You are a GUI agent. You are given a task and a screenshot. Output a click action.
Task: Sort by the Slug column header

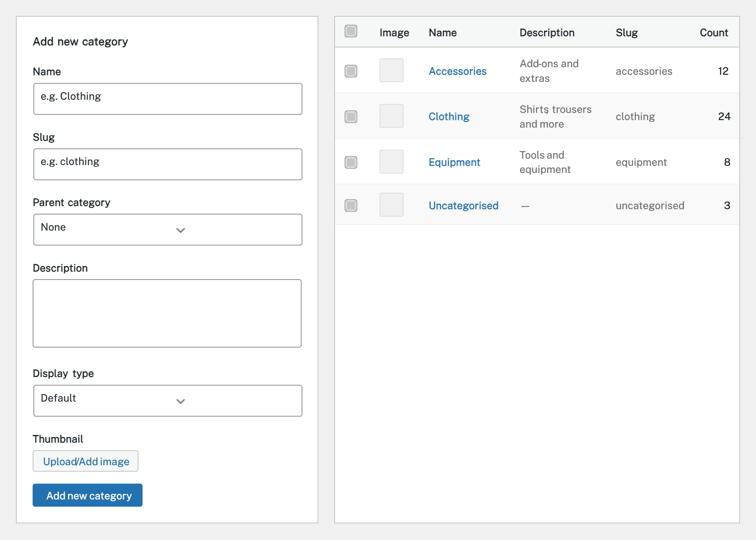coord(627,33)
